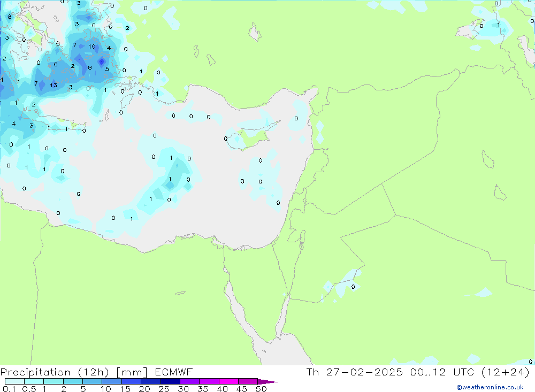Pick the 40–45 mm magenta legend swatch
535x392 pixels.
pos(228,381)
